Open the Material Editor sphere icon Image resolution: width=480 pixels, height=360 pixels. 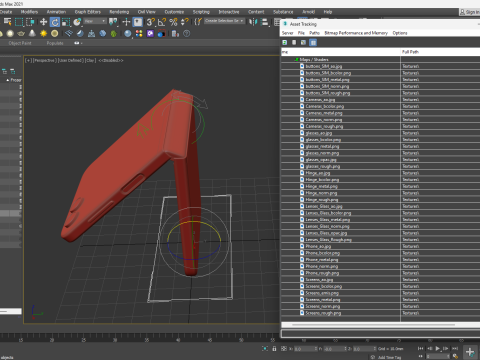[128, 34]
